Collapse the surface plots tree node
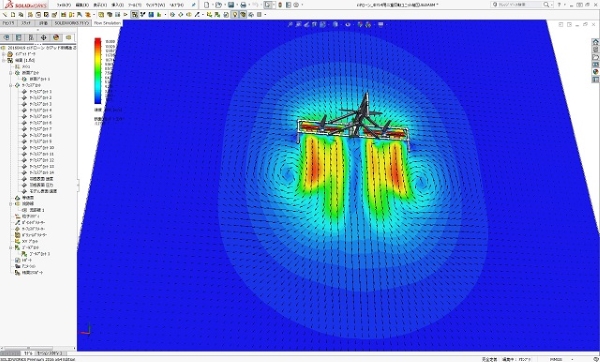Viewport: 600px width, 362px height. click(x=11, y=85)
